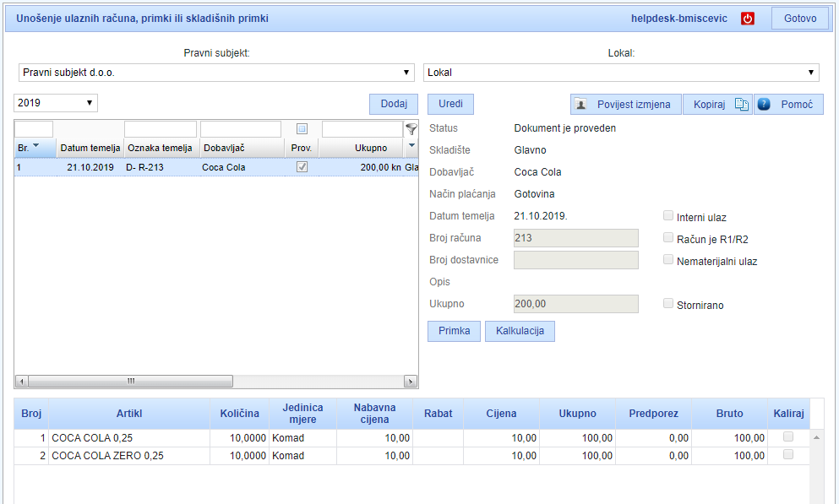Check Kaliraj for COCA COLA 0,25 row
The height and width of the screenshot is (504, 839).
(x=788, y=437)
